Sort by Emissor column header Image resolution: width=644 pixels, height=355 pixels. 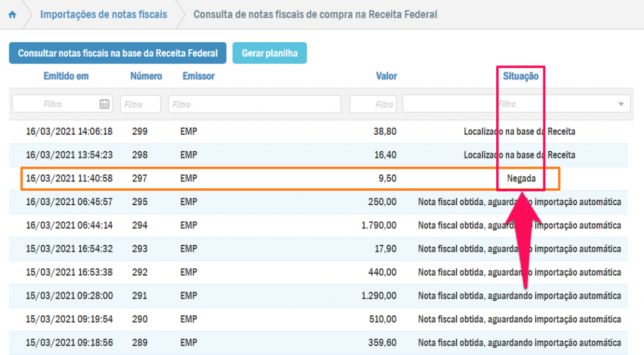[x=199, y=76]
